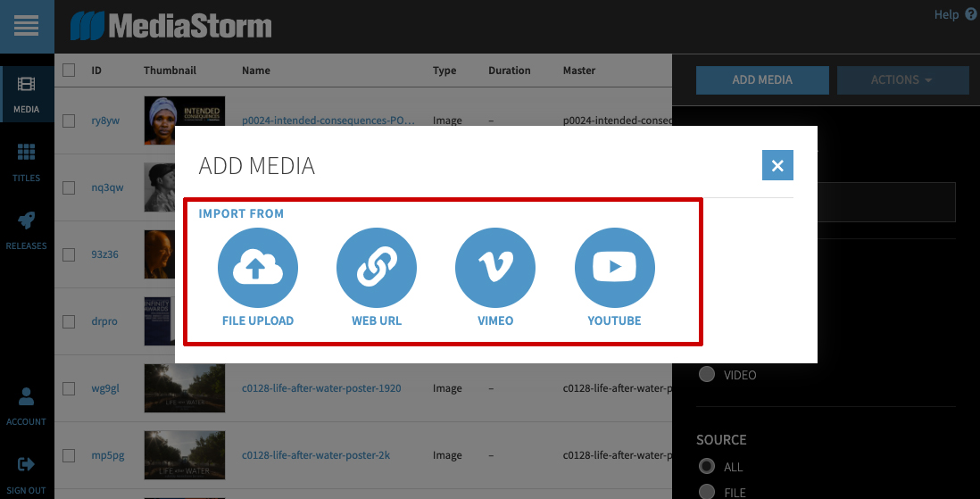This screenshot has height=499, width=980.
Task: Open media ID wg9gl
Action: (105, 388)
